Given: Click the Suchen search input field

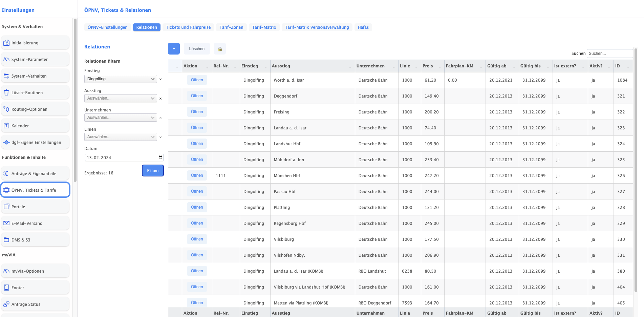Looking at the screenshot, I should coord(609,54).
